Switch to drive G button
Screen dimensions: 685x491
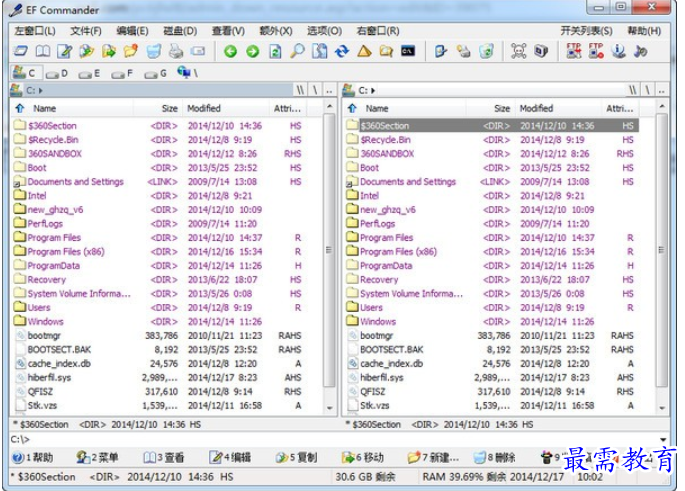[x=156, y=73]
